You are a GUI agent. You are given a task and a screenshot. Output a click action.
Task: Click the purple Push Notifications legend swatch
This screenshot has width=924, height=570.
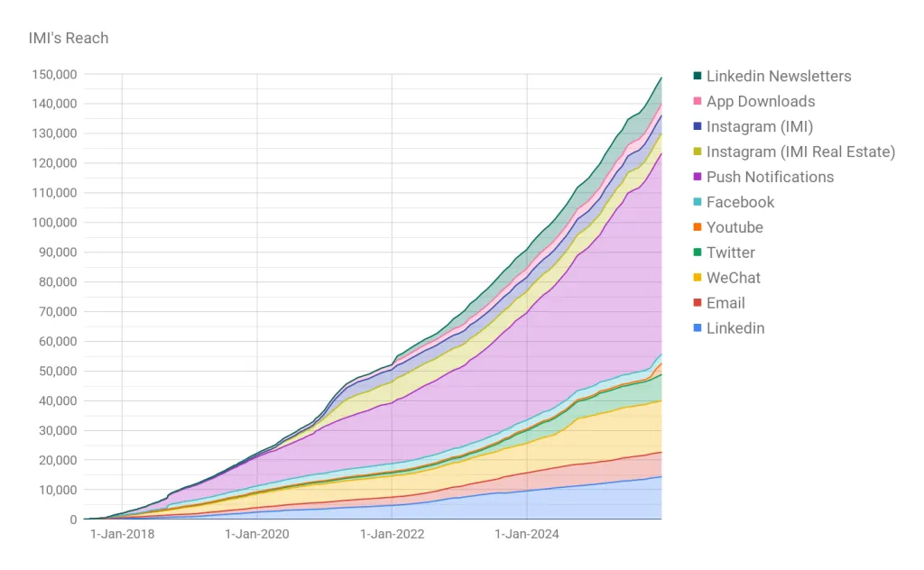[698, 178]
